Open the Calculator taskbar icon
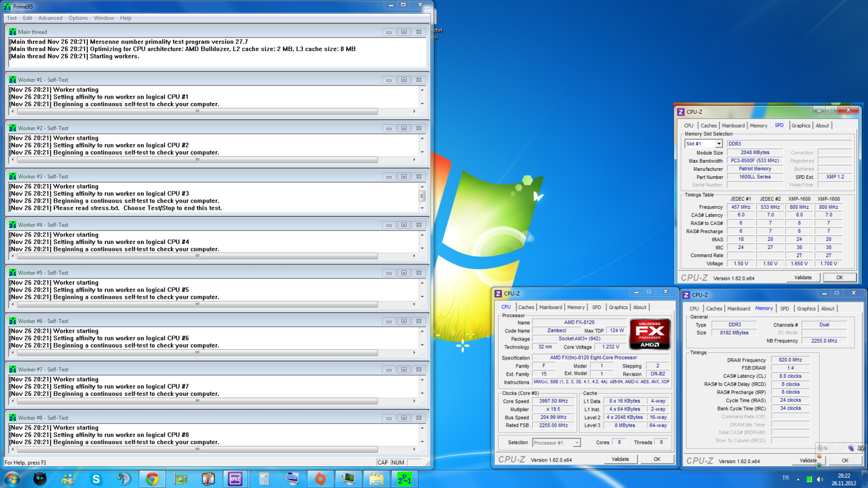 (264, 479)
